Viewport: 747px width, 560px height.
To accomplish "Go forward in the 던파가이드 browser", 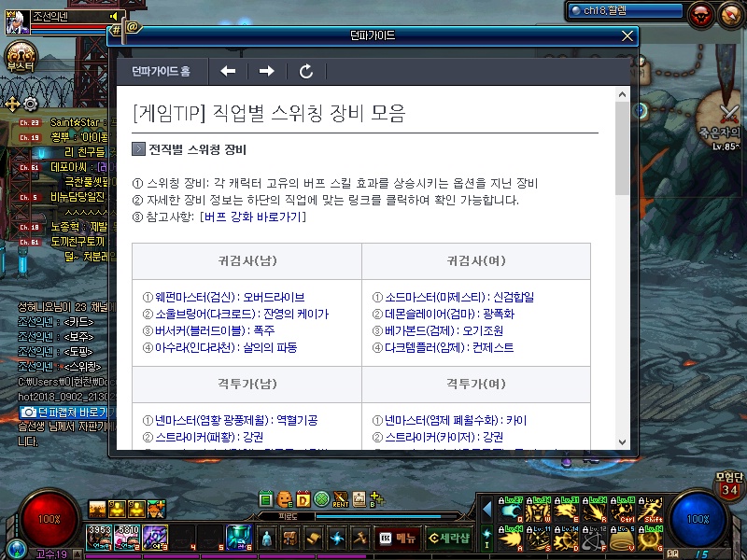I will [267, 71].
